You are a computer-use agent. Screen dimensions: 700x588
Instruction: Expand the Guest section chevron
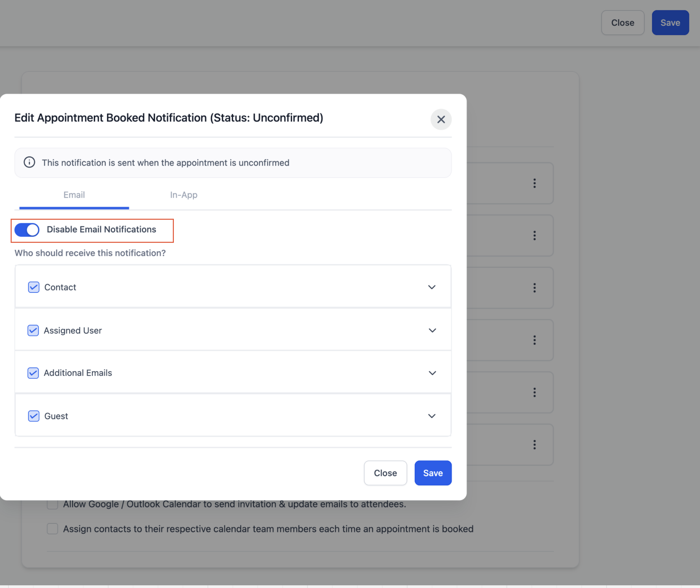(432, 416)
